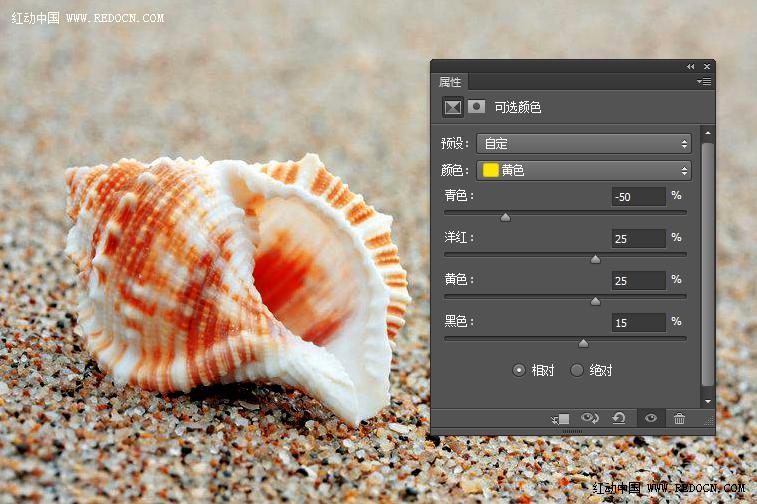Click the 黑色 value field showing 15
Viewport: 757px width, 504px height.
638,323
